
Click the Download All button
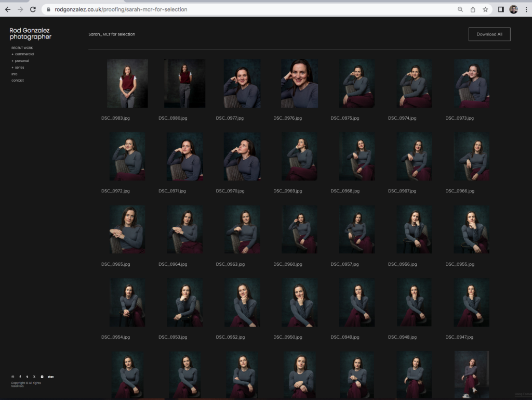point(489,34)
